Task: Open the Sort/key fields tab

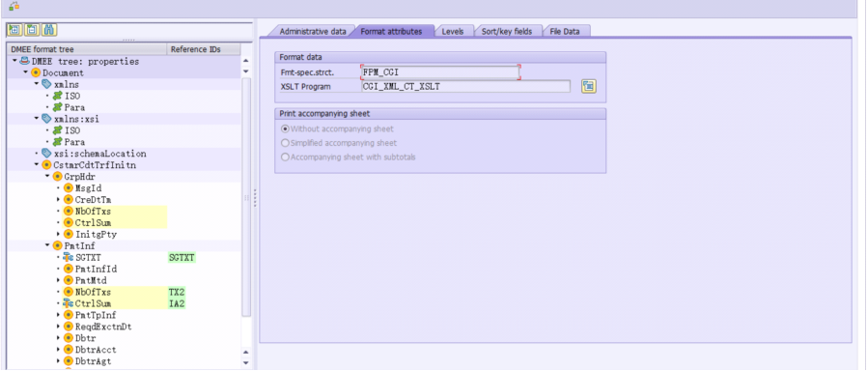Action: 507,32
